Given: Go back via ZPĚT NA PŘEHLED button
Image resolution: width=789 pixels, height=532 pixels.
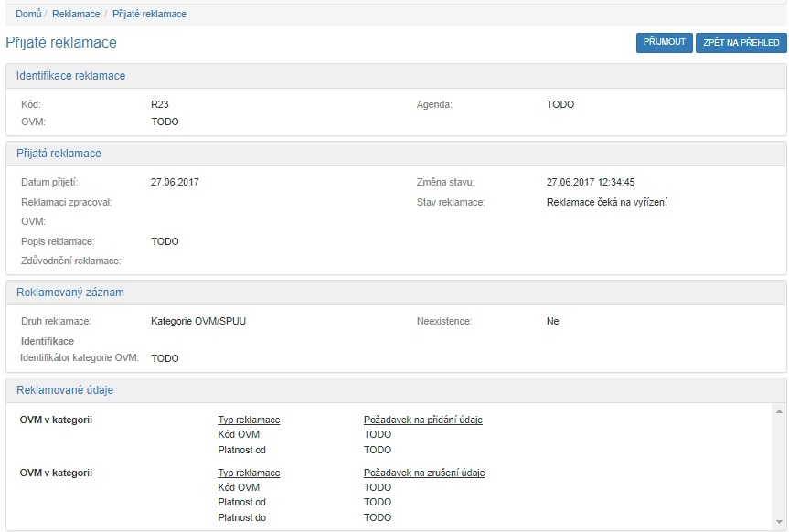Looking at the screenshot, I should pos(741,42).
